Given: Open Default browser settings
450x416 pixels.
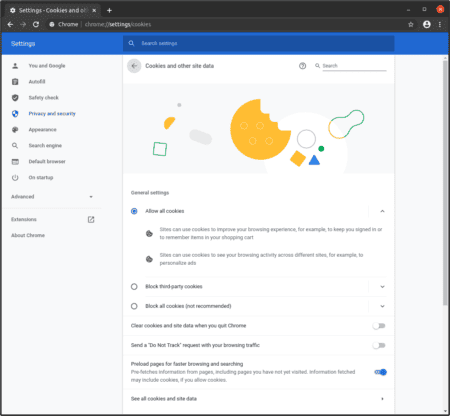Looking at the screenshot, I should [47, 162].
